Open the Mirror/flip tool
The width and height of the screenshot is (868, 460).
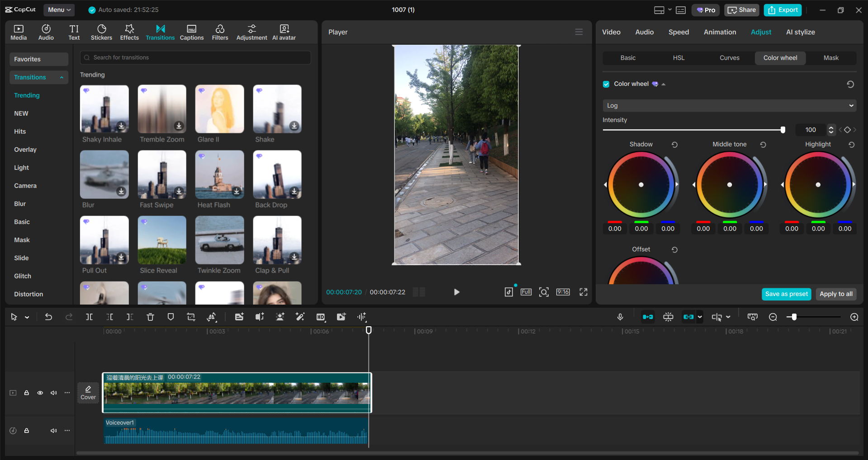212,317
